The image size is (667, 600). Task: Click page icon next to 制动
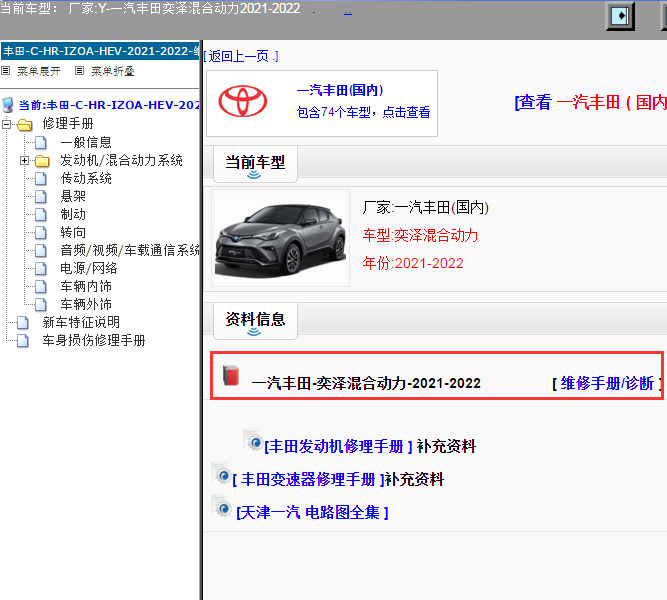coord(41,214)
